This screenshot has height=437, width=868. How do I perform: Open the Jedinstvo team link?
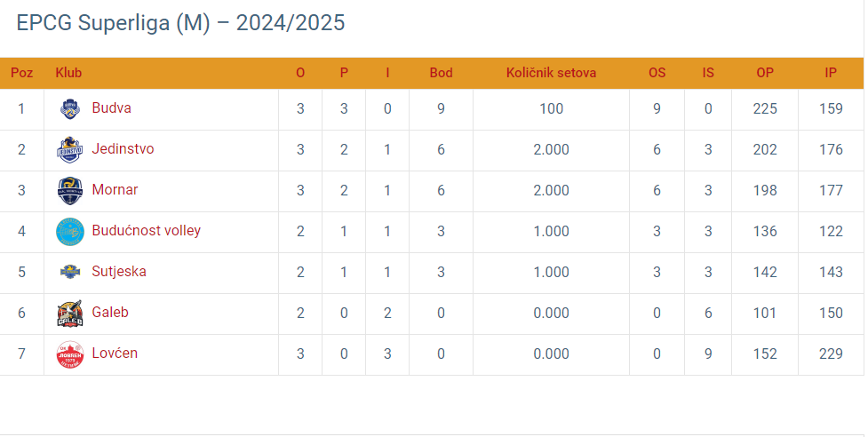tap(123, 149)
